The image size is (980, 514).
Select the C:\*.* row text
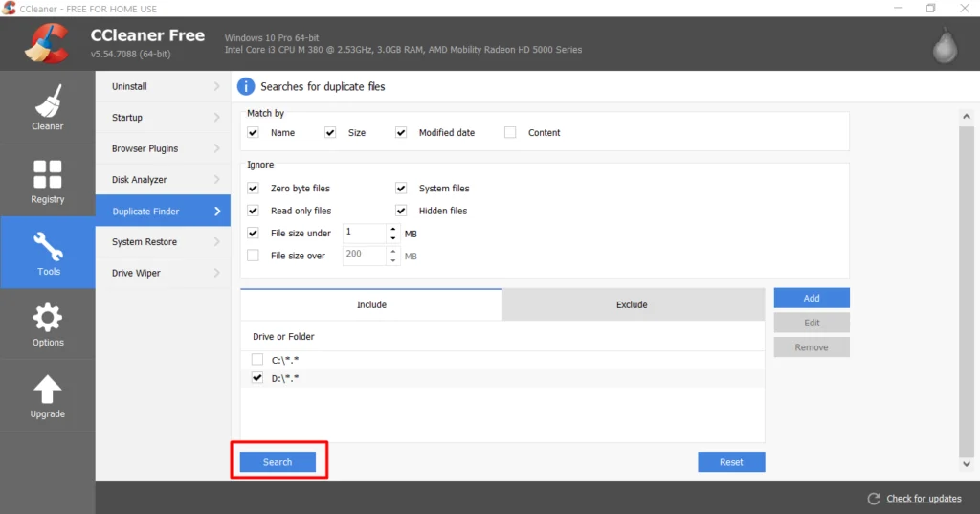(x=285, y=360)
